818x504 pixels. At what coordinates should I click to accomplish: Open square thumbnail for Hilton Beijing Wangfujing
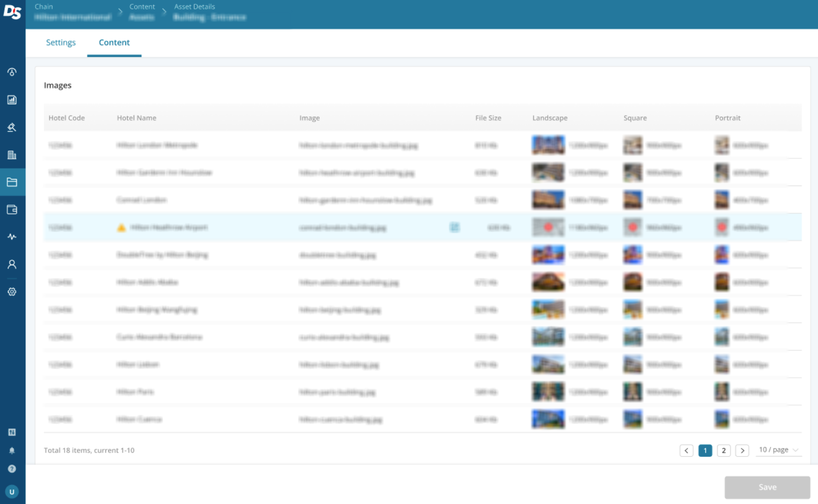[x=632, y=309]
